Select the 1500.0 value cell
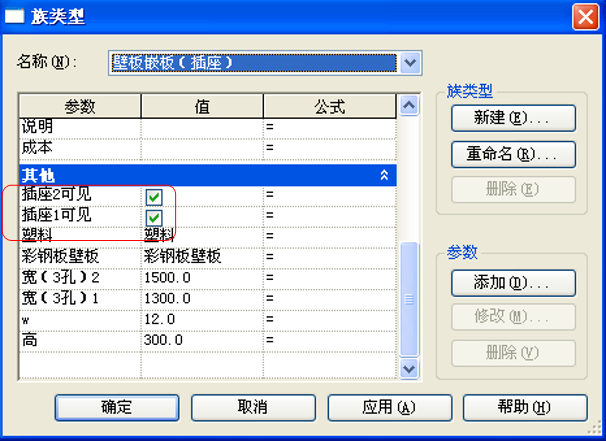 tap(202, 278)
